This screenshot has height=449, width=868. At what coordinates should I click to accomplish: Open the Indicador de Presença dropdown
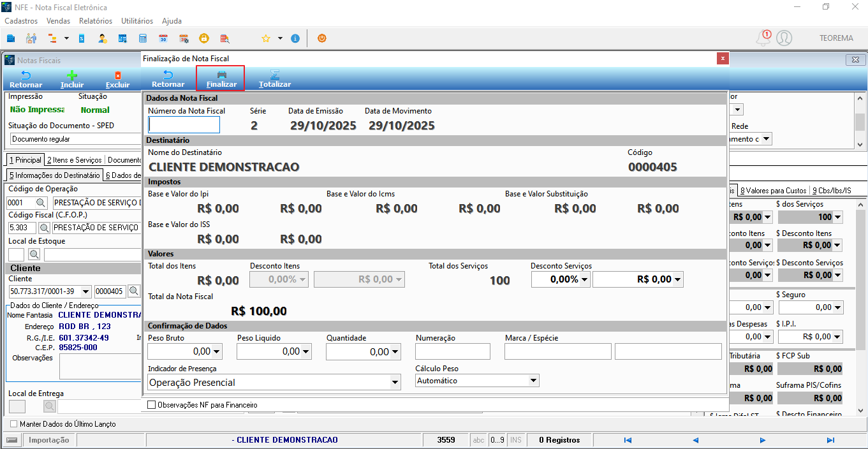click(395, 382)
